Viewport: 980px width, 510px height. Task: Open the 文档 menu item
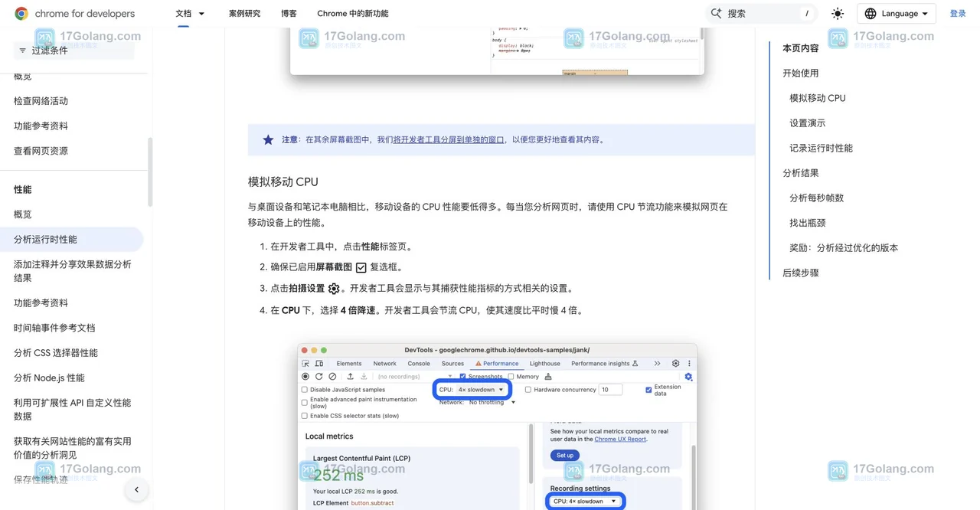[184, 14]
